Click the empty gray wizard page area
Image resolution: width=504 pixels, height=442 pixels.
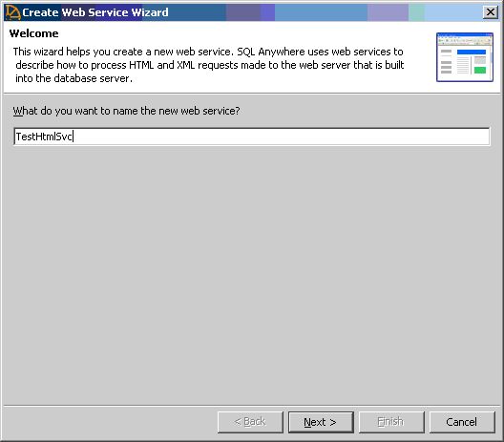(x=252, y=273)
